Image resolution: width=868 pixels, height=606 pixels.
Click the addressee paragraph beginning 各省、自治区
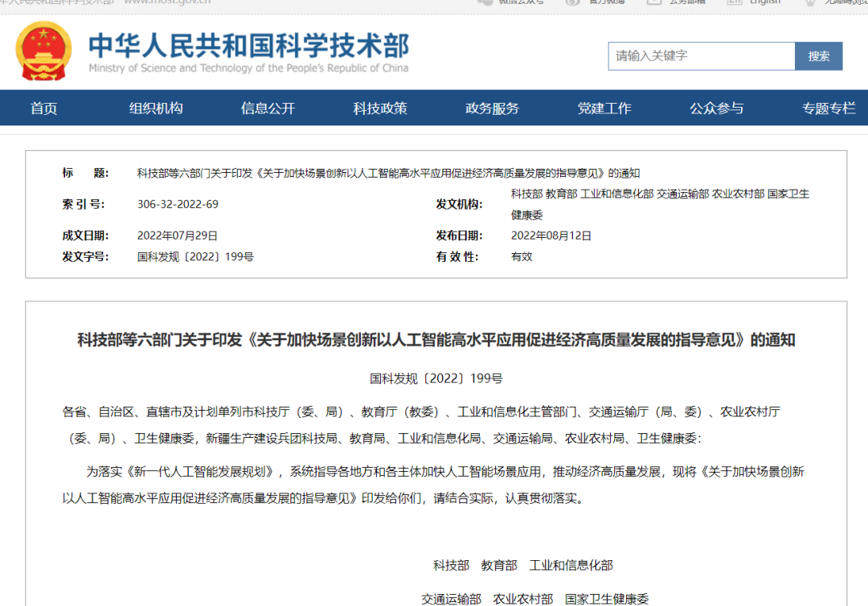tap(421, 425)
